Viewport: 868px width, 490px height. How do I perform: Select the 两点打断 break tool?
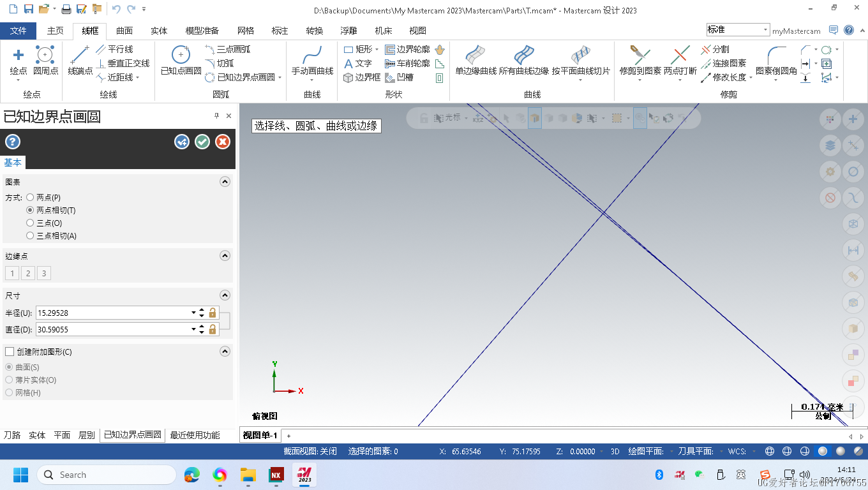pos(680,61)
